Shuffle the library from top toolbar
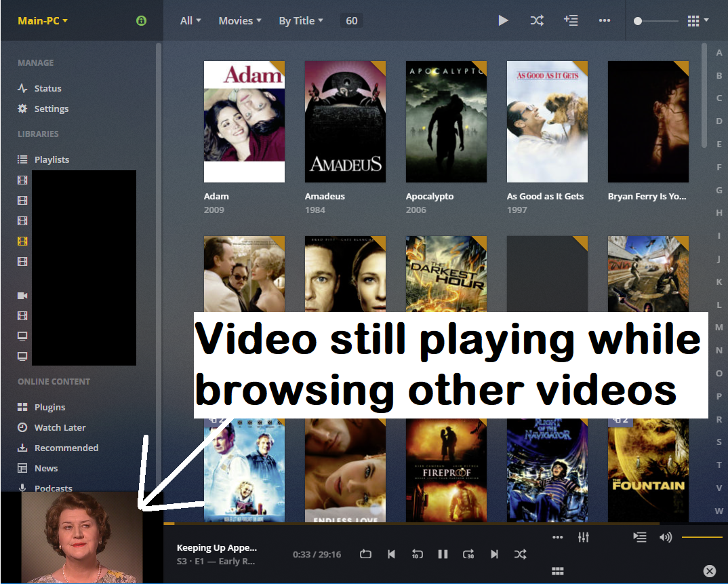This screenshot has height=584, width=728. 537,20
